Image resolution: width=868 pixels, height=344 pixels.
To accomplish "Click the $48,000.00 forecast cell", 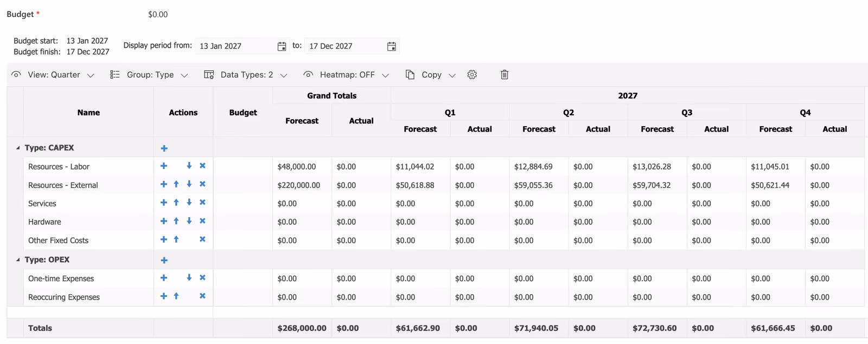I will (302, 167).
